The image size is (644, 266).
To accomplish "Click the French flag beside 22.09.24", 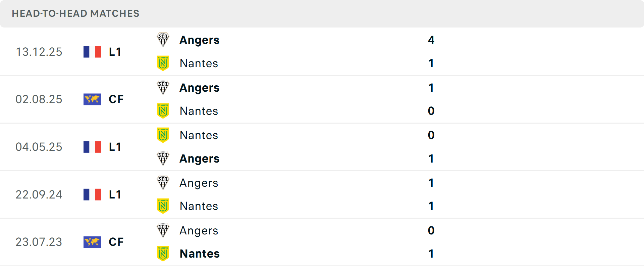I will [92, 194].
